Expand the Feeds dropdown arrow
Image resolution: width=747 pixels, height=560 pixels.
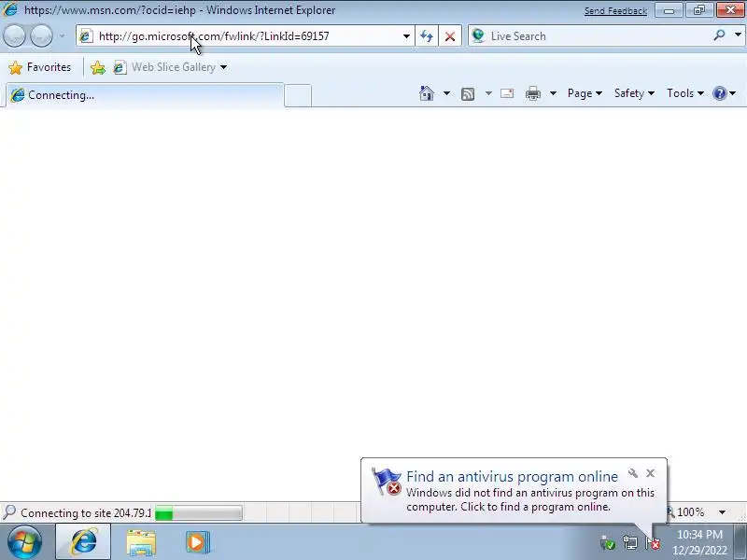(x=488, y=93)
